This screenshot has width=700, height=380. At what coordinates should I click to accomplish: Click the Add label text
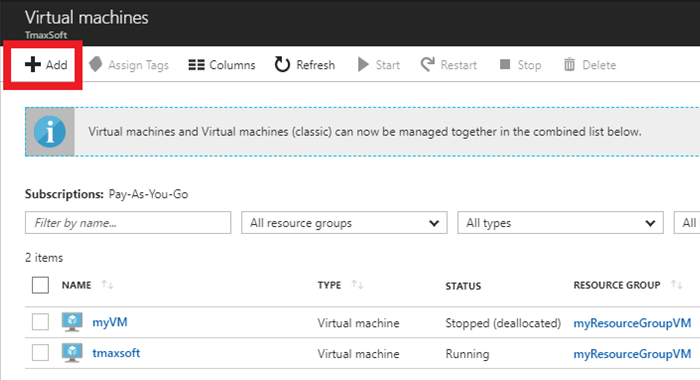(x=57, y=65)
